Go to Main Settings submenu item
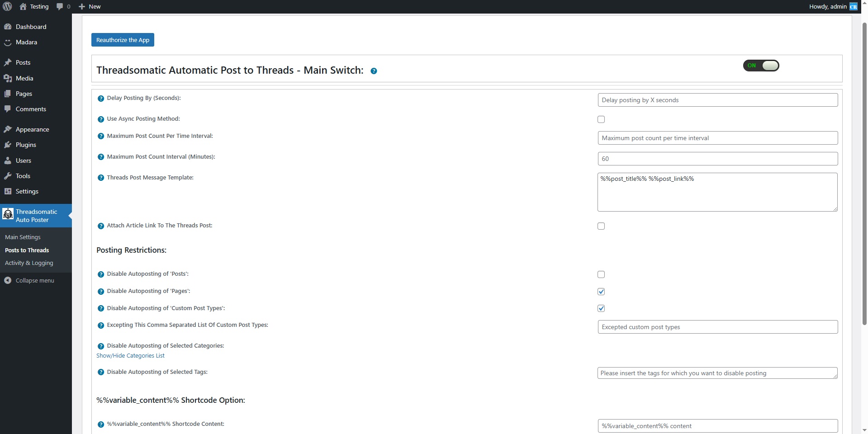Image resolution: width=868 pixels, height=434 pixels. point(23,237)
